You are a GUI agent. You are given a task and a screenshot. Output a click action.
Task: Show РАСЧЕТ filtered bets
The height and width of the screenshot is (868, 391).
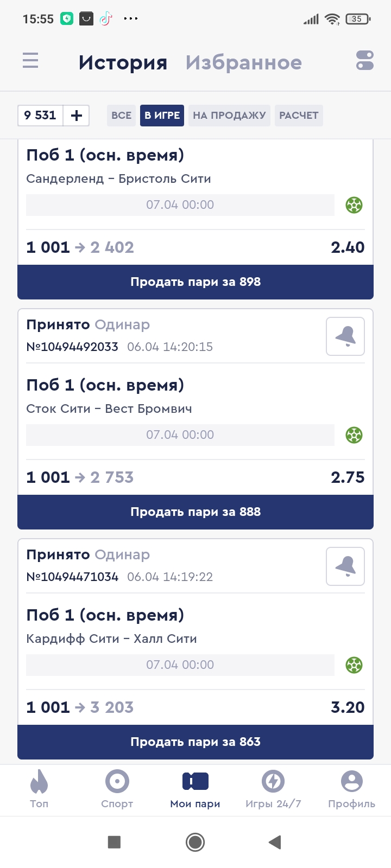click(299, 116)
